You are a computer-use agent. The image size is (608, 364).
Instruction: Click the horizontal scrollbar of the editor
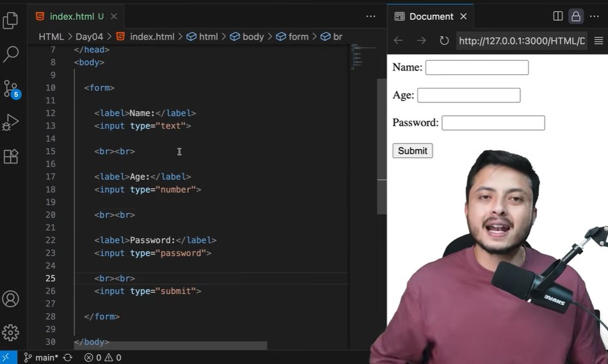click(x=171, y=345)
